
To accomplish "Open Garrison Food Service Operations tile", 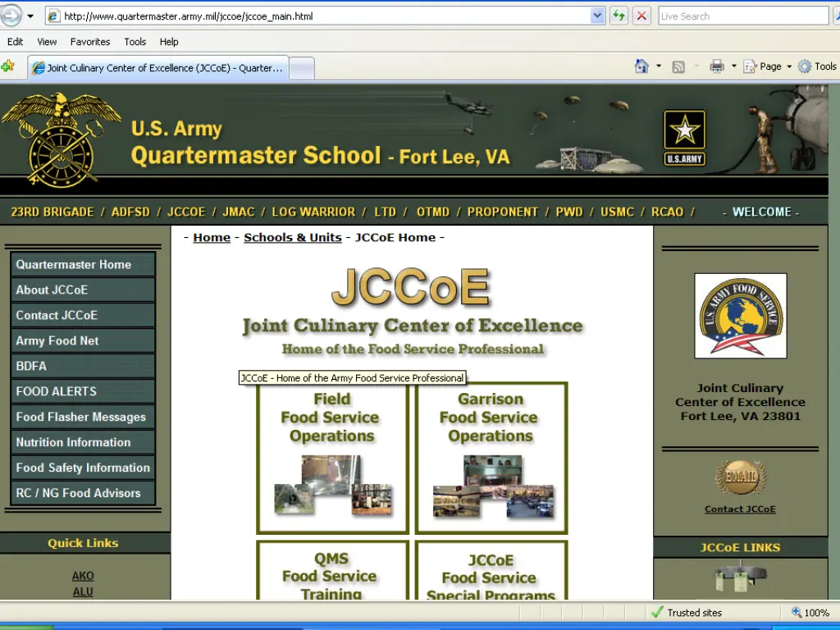I will (x=491, y=459).
